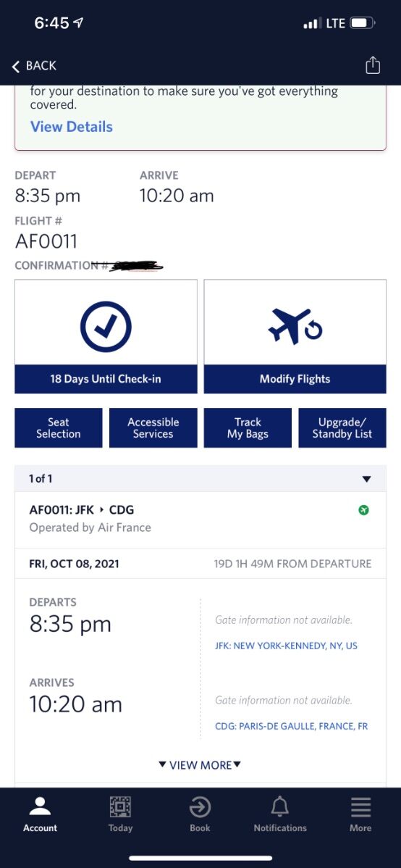Screen dimensions: 401x868
Task: Tap the share icon in top bar
Action: coord(373,64)
